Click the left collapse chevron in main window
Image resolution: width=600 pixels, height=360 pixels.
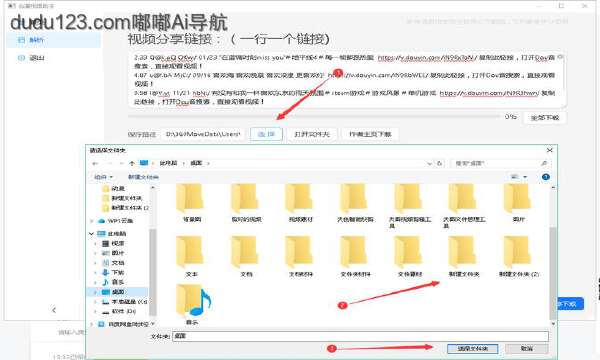pos(54,310)
